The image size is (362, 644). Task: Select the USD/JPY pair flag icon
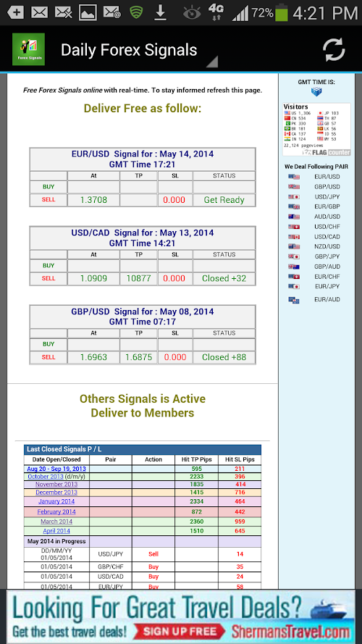(294, 197)
